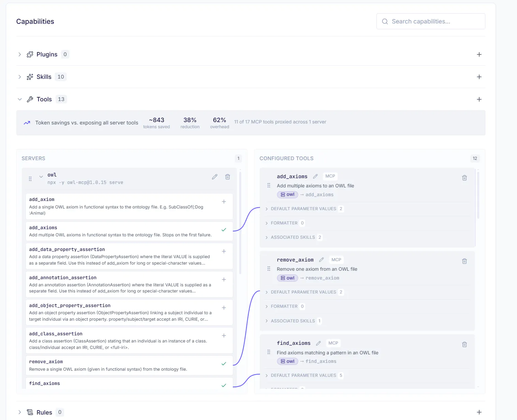Add a new plugin with plus icon

[x=479, y=54]
